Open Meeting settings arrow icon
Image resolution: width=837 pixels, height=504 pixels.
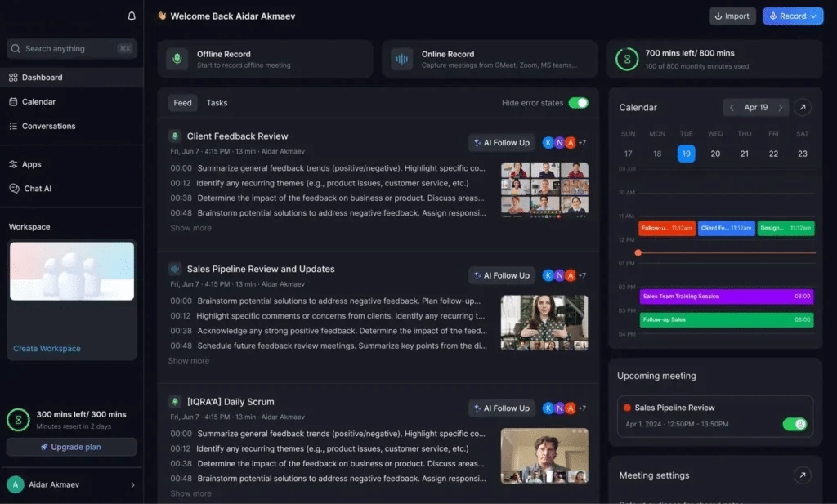point(803,475)
